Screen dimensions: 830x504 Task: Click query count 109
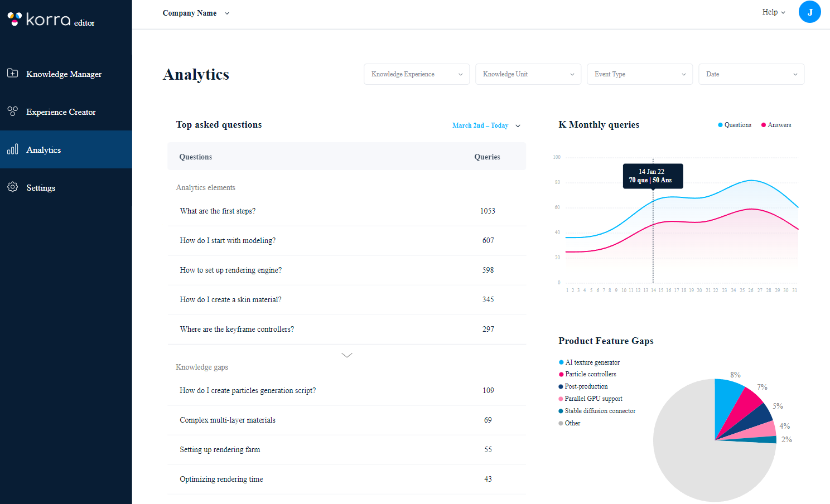coord(488,391)
